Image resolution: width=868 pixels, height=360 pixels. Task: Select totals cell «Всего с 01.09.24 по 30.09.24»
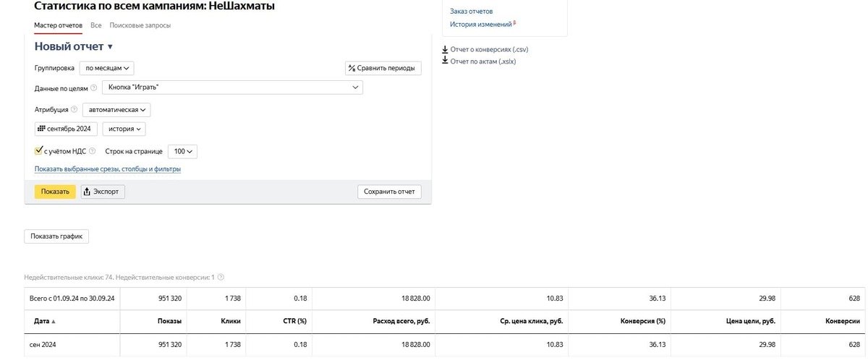pyautogui.click(x=72, y=299)
